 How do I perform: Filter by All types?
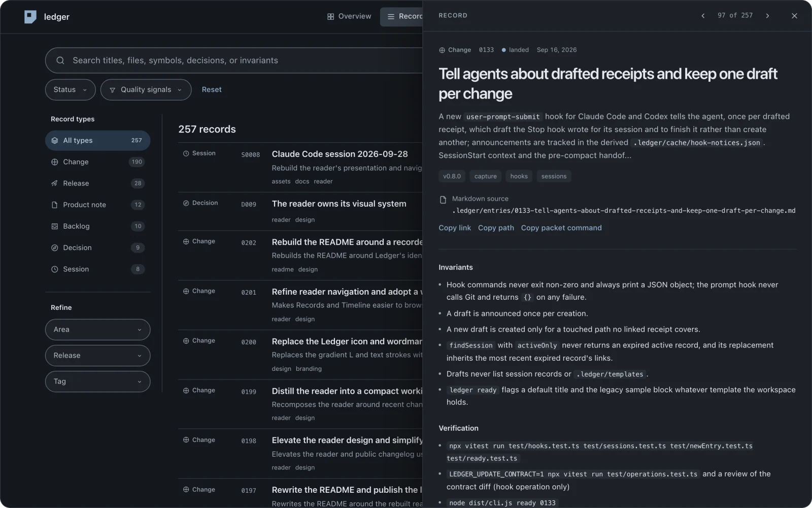point(97,140)
